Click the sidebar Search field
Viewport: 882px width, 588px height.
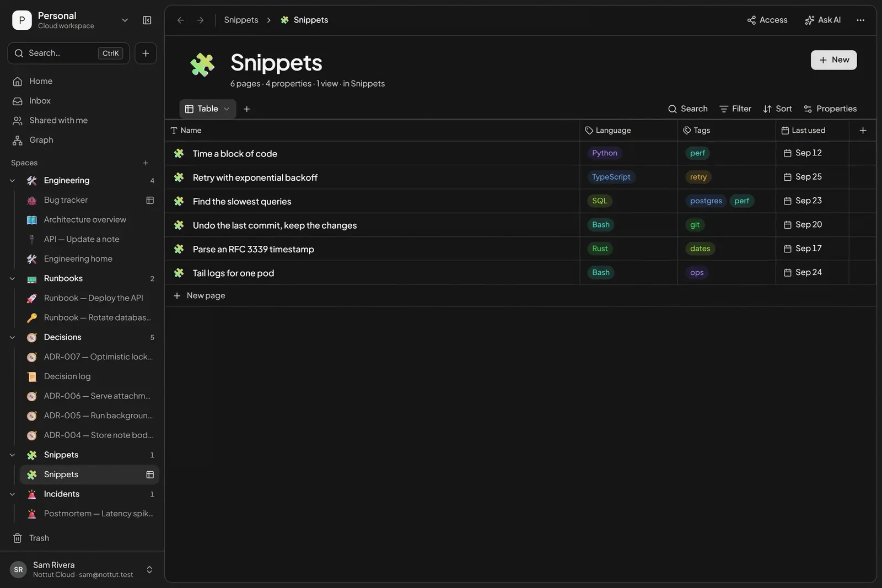click(x=68, y=53)
